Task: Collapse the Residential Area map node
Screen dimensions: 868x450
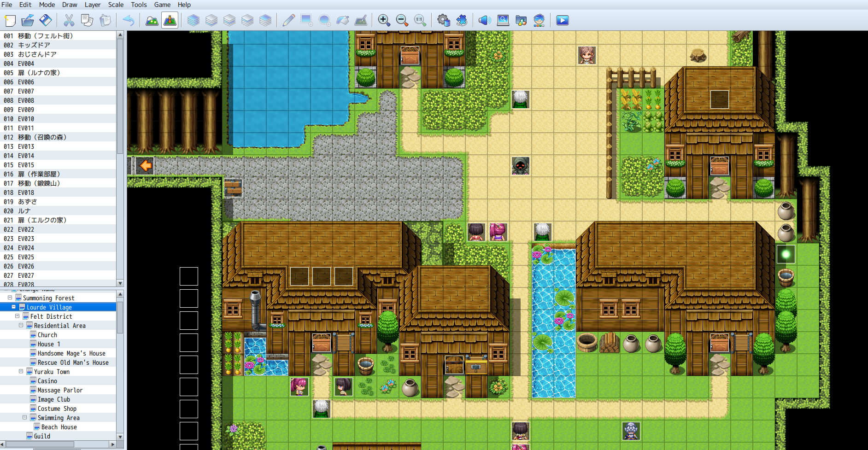Action: 21,325
